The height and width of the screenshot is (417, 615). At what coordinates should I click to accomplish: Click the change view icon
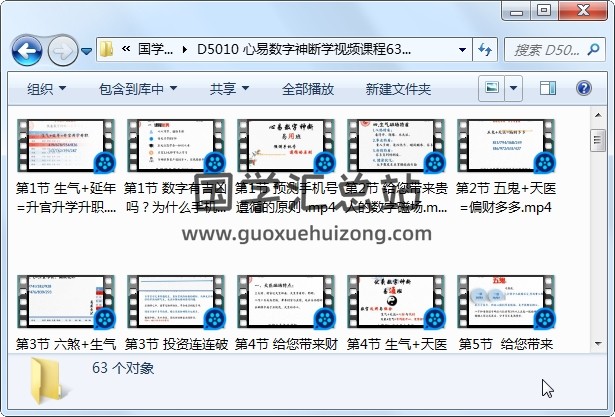click(x=492, y=89)
